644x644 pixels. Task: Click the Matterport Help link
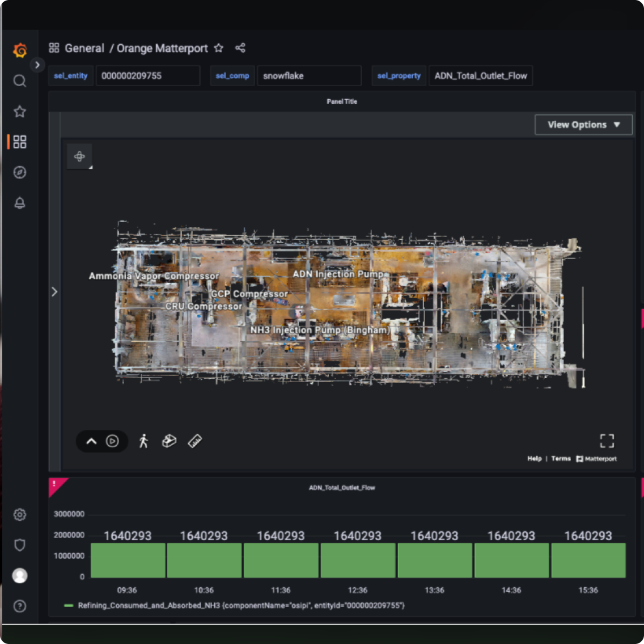534,459
